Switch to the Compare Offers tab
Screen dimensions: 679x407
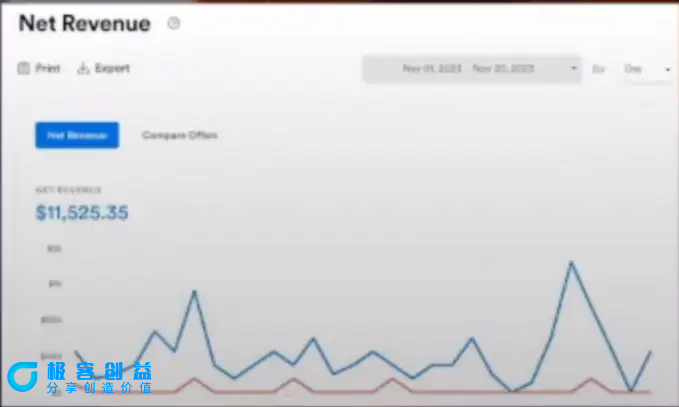click(179, 135)
